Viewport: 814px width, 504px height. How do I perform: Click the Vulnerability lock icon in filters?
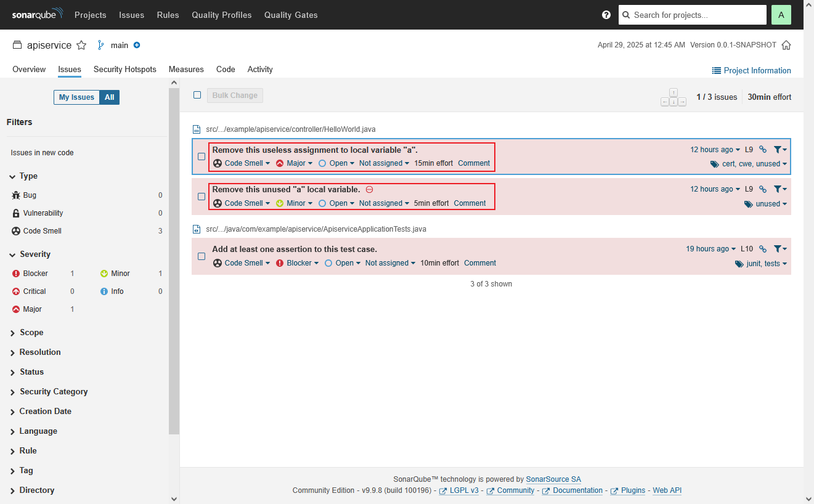[16, 213]
